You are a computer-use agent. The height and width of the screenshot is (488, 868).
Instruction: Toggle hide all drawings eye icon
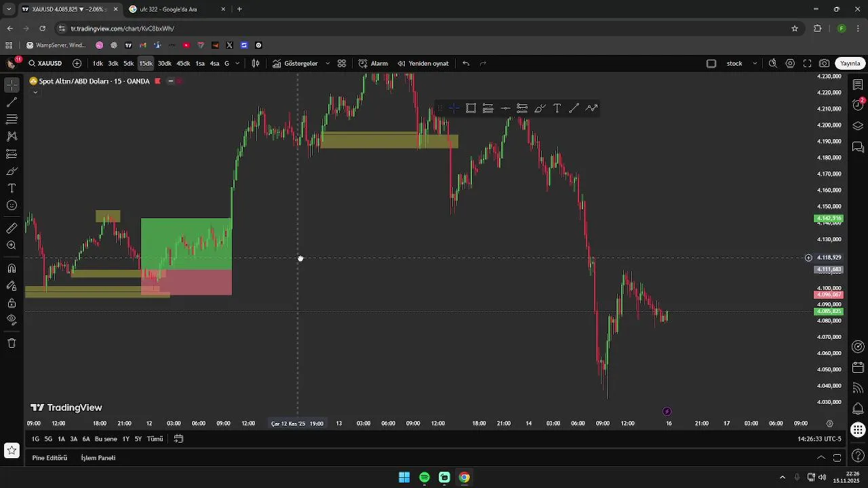[12, 319]
